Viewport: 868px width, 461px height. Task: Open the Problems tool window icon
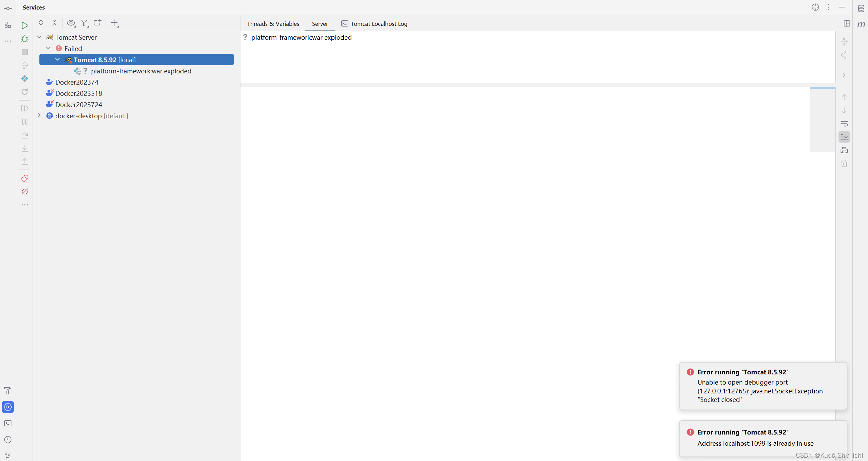point(8,440)
